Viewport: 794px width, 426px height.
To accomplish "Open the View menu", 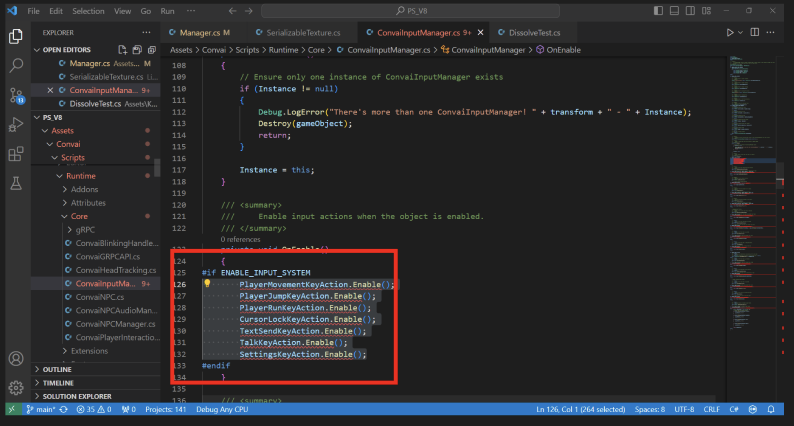I will (x=122, y=11).
